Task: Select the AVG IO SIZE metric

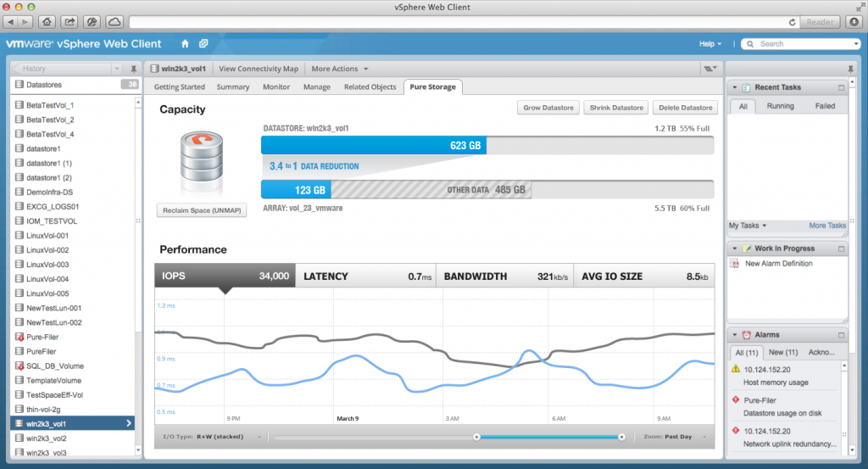Action: [x=644, y=276]
